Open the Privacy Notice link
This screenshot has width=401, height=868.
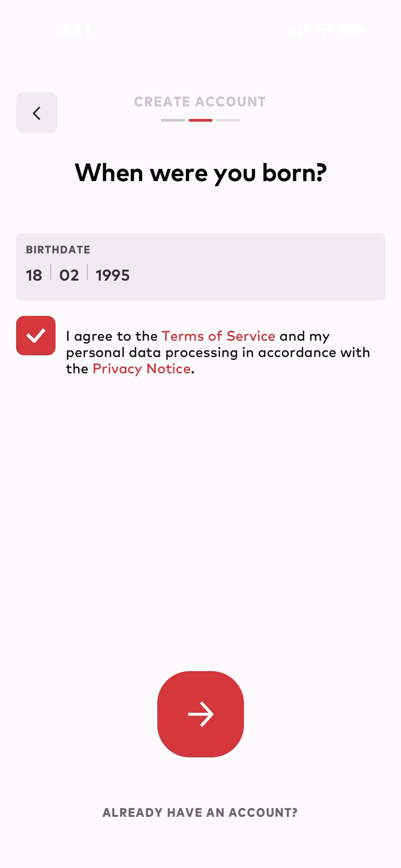tap(142, 369)
